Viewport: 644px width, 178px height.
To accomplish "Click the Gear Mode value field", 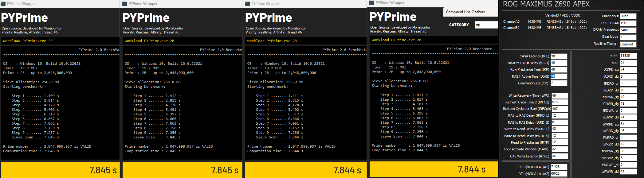I will coord(628,37).
